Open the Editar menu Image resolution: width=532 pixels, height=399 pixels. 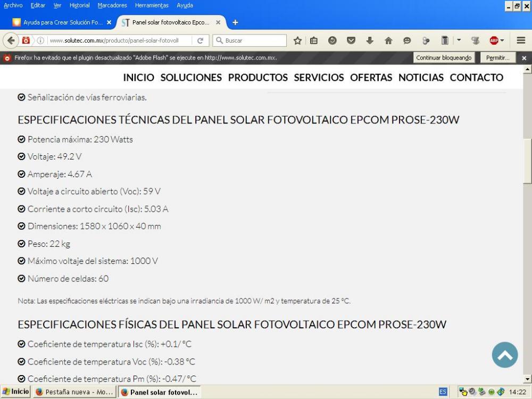[x=38, y=5]
